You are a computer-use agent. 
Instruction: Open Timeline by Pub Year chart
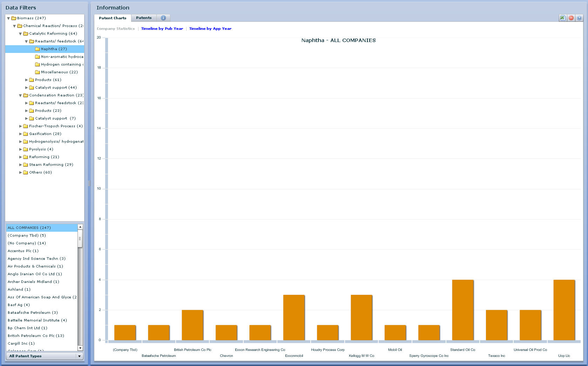[x=162, y=29]
